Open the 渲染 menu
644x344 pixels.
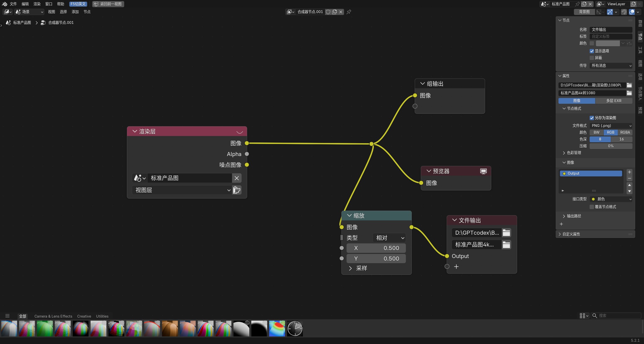(x=37, y=4)
